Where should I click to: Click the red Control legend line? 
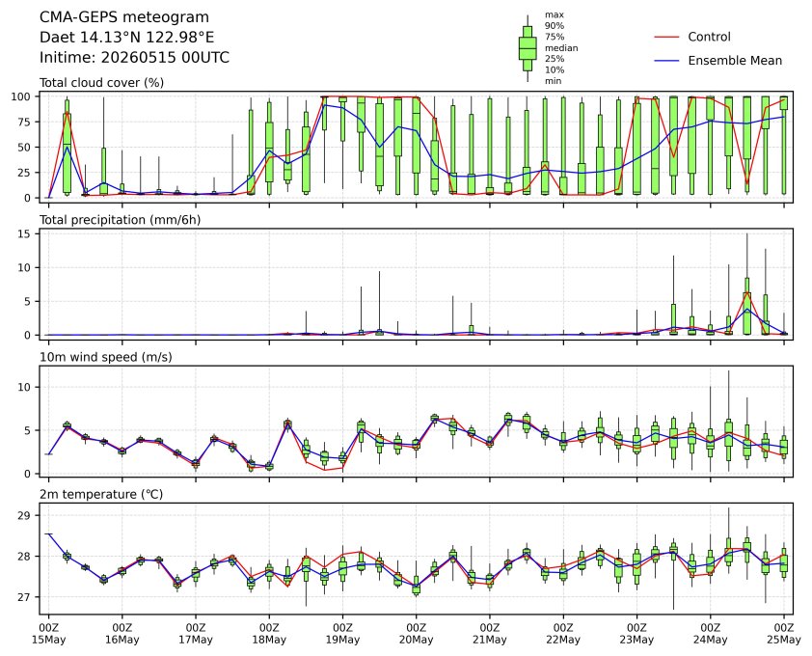[667, 38]
